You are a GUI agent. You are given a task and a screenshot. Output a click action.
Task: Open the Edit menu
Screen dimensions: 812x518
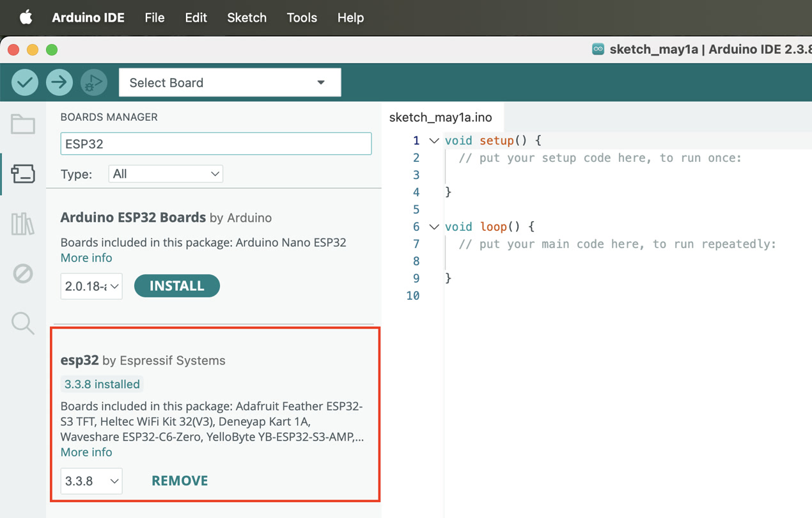[196, 17]
